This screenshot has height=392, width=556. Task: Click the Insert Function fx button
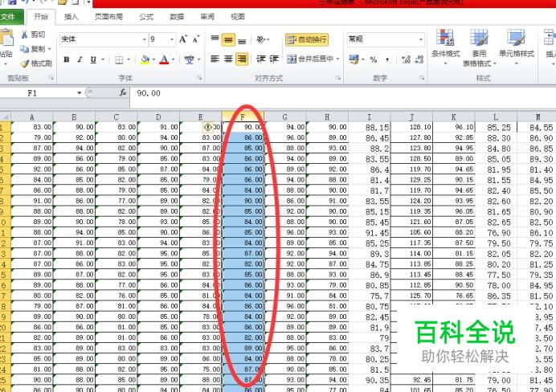coord(123,93)
